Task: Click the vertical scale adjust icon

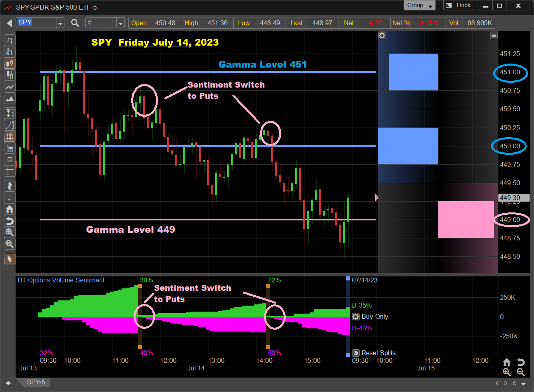Action: (10, 113)
